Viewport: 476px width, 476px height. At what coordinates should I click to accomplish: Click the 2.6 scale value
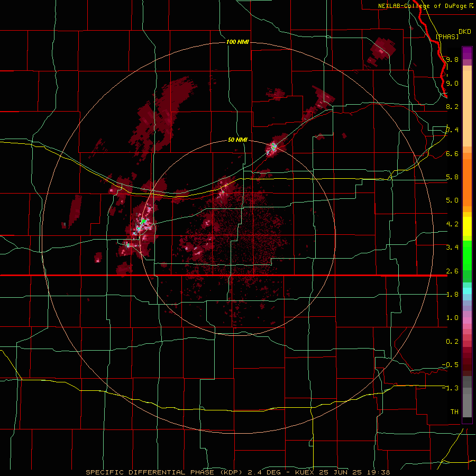coord(452,271)
